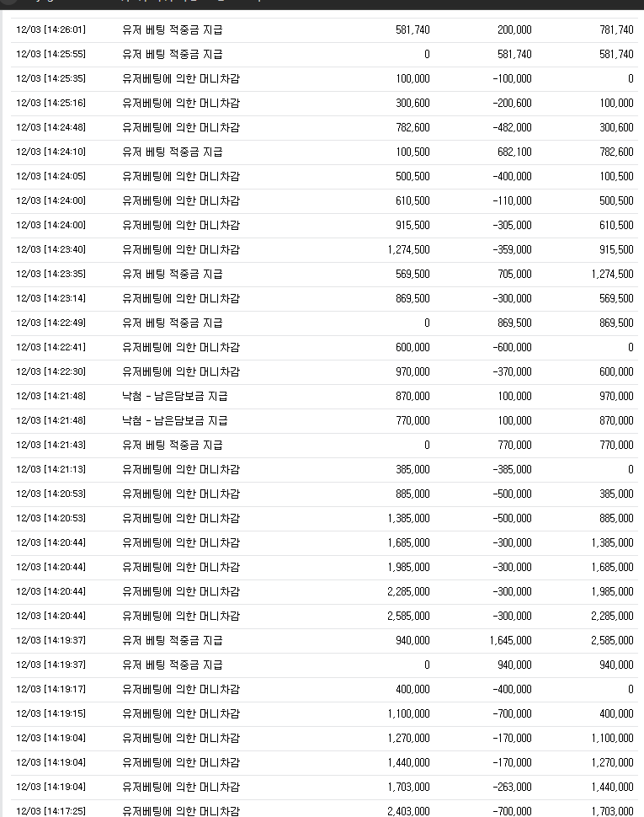
Task: Click the 14:25:35 transaction timestamp
Action: pos(51,78)
